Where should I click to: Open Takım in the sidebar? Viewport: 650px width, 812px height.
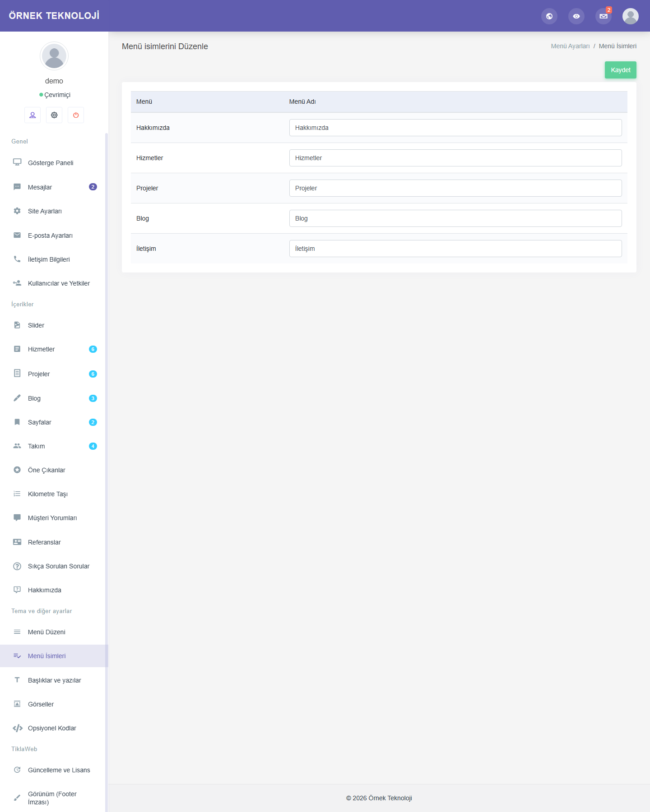click(x=54, y=446)
